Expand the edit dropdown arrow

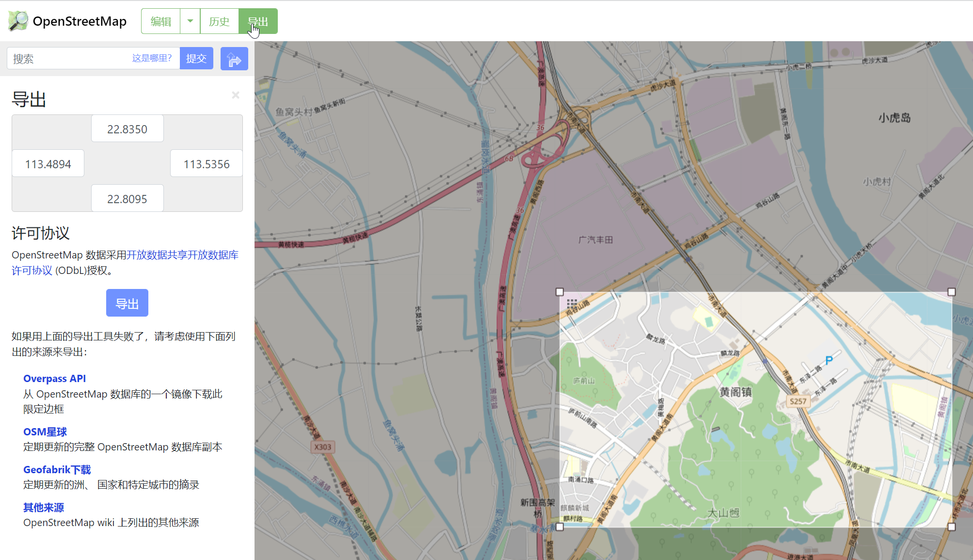pos(190,21)
